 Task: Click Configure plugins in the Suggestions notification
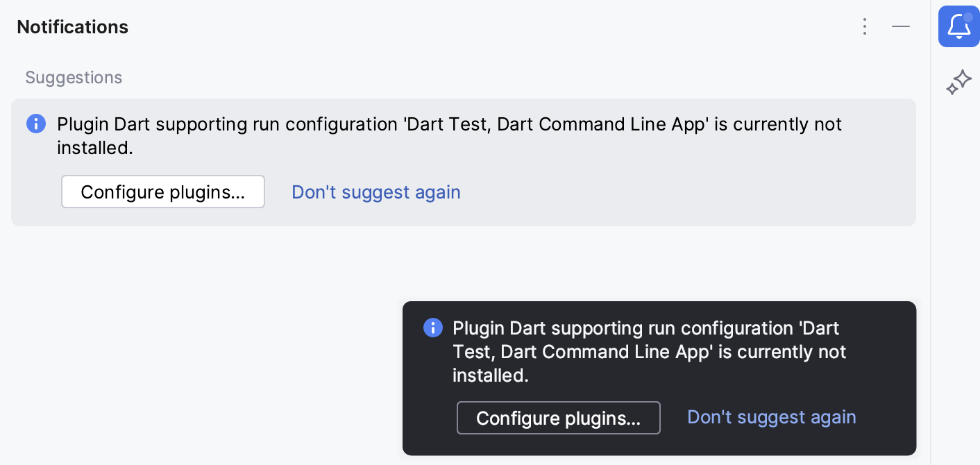point(163,192)
